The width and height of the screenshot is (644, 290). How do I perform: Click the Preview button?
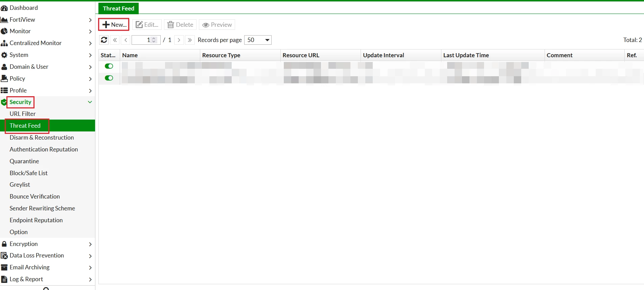click(x=217, y=25)
